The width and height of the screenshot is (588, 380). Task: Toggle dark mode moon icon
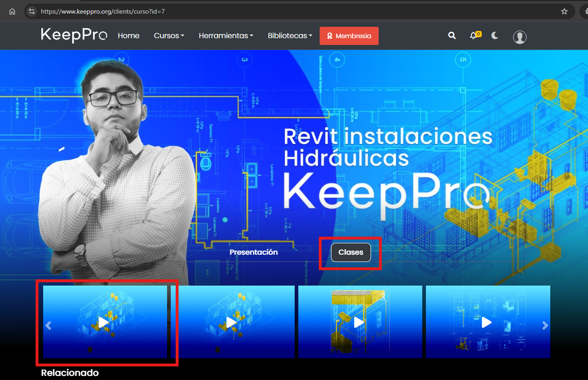click(495, 35)
